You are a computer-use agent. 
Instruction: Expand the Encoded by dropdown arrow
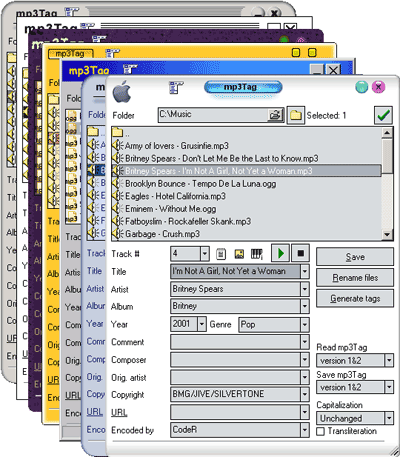point(304,430)
